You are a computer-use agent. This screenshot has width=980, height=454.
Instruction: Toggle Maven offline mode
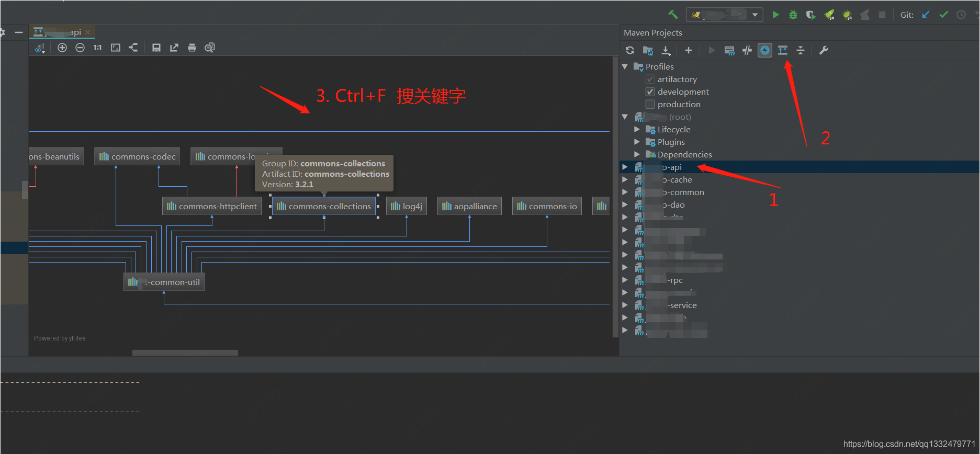pos(747,50)
